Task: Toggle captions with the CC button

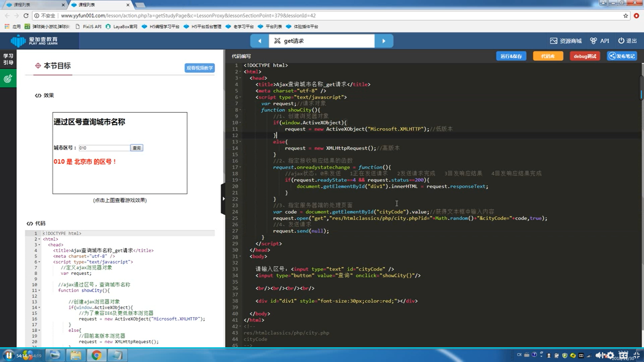Action: [x=624, y=356]
